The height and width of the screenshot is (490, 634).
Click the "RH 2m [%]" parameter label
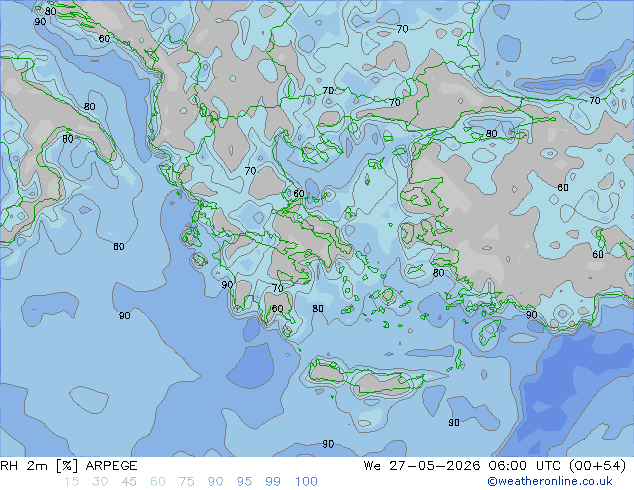tap(39, 466)
